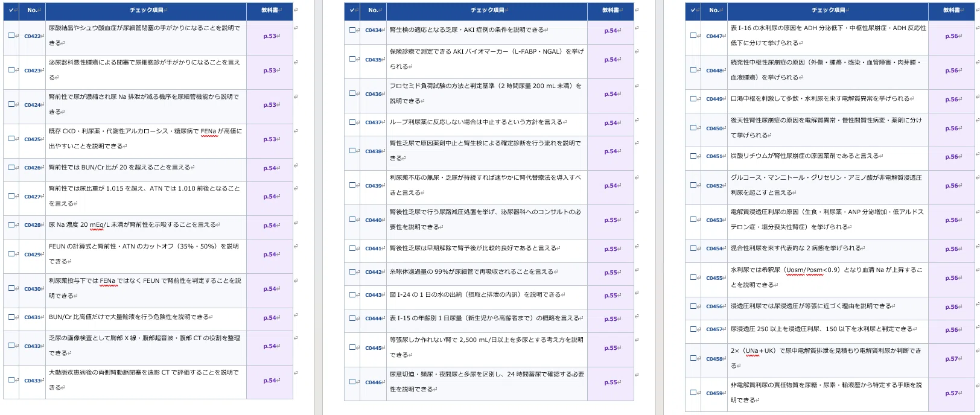This screenshot has height=415, width=980.
Task: Click the チェック項目 header in left table
Action: click(x=147, y=10)
